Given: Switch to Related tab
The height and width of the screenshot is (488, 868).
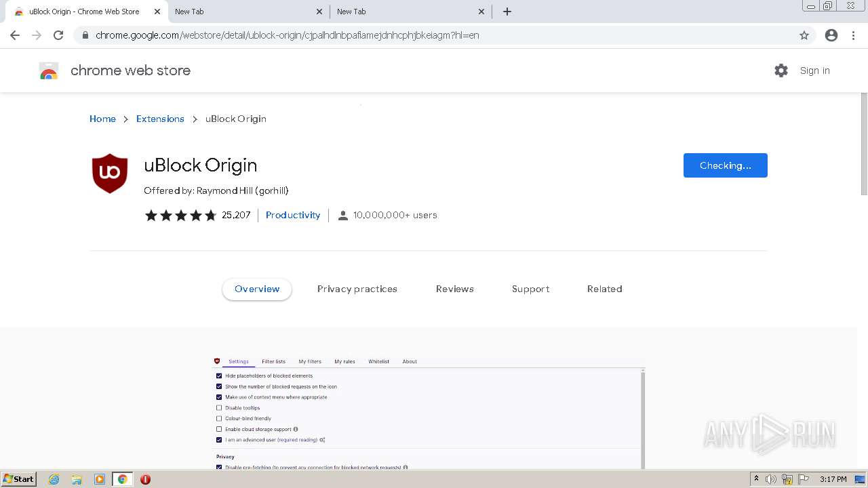Looking at the screenshot, I should (x=605, y=289).
